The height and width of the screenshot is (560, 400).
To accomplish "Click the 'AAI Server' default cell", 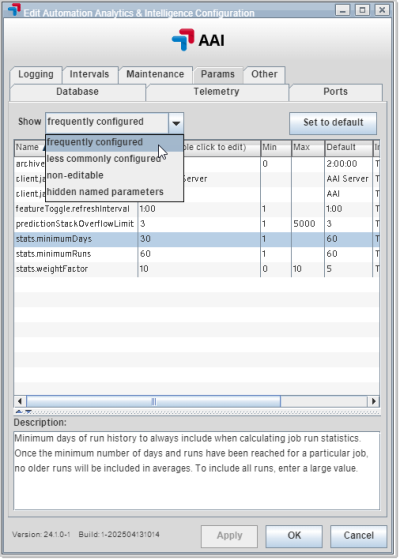I will click(x=348, y=179).
